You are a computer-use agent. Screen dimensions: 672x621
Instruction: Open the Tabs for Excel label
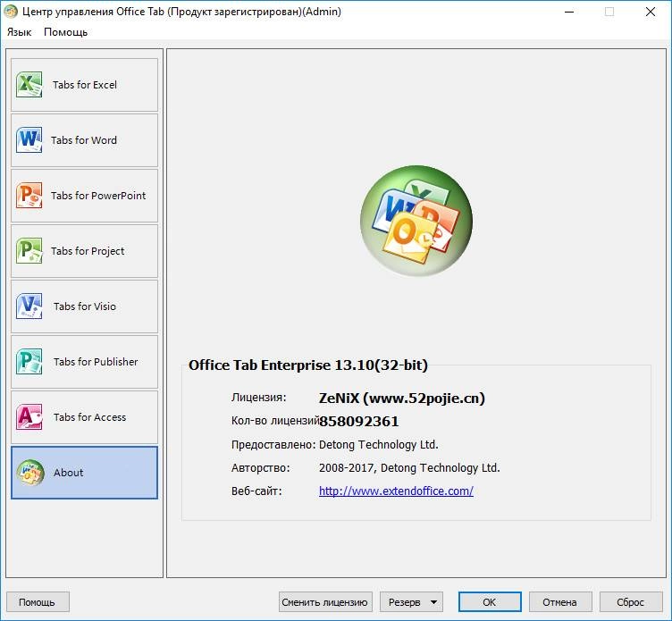click(85, 85)
